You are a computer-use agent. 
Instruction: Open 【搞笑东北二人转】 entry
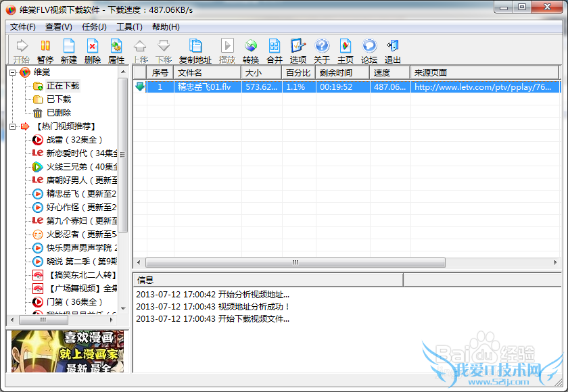pyautogui.click(x=82, y=275)
